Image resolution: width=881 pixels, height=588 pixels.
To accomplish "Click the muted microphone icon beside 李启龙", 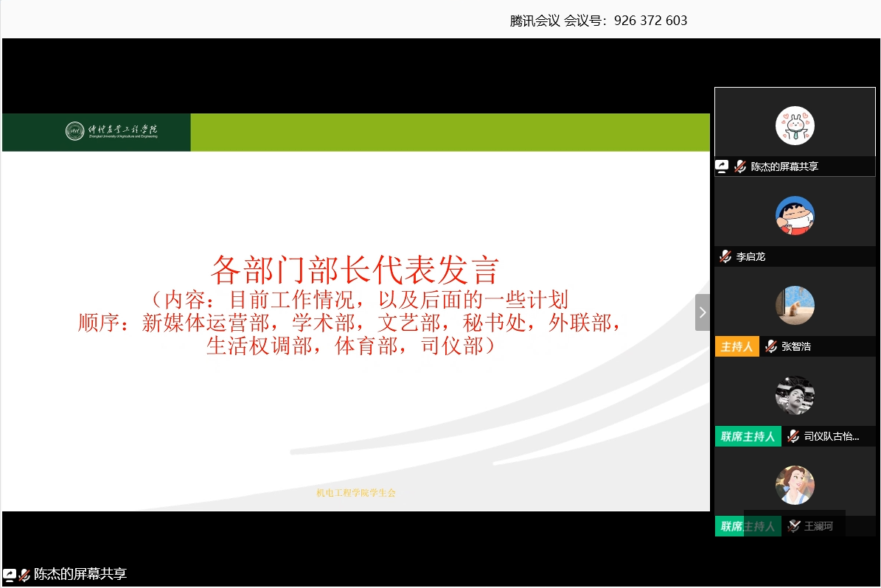I will point(725,256).
